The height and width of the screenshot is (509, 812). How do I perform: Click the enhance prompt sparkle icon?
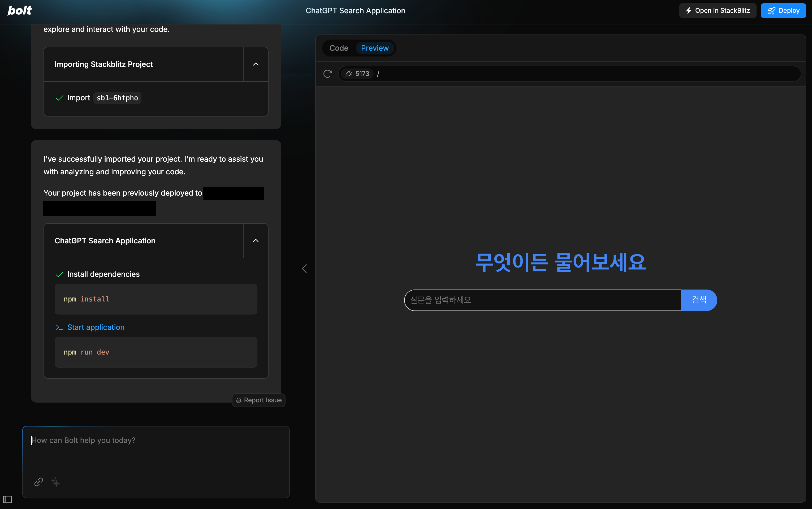coord(55,482)
